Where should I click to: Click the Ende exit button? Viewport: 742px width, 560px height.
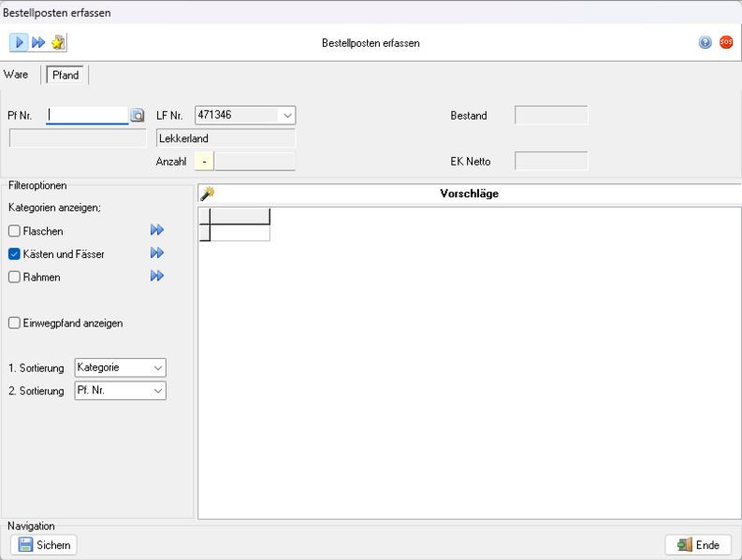point(698,545)
